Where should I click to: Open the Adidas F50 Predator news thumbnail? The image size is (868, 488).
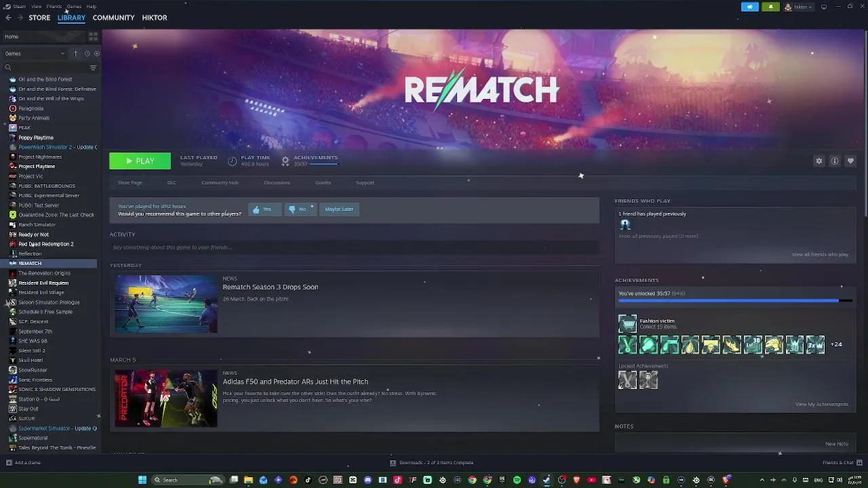(x=166, y=399)
